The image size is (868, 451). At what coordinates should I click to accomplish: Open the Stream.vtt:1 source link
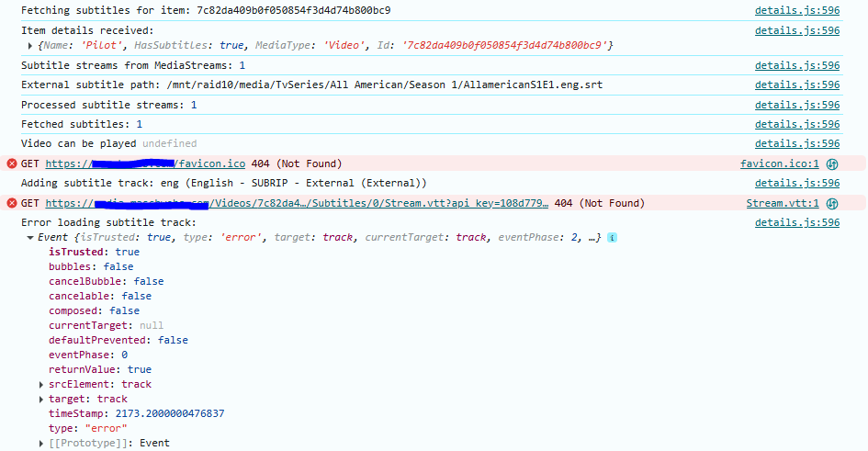tap(782, 203)
